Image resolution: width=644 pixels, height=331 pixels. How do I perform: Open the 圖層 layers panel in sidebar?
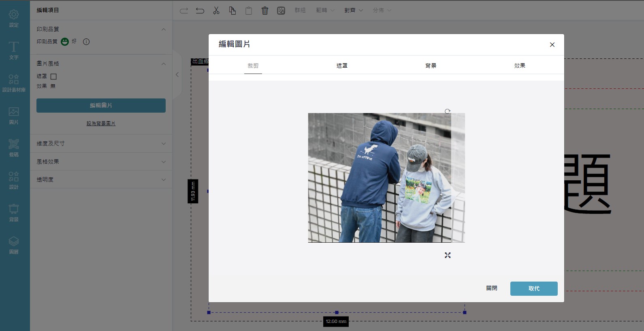point(14,245)
